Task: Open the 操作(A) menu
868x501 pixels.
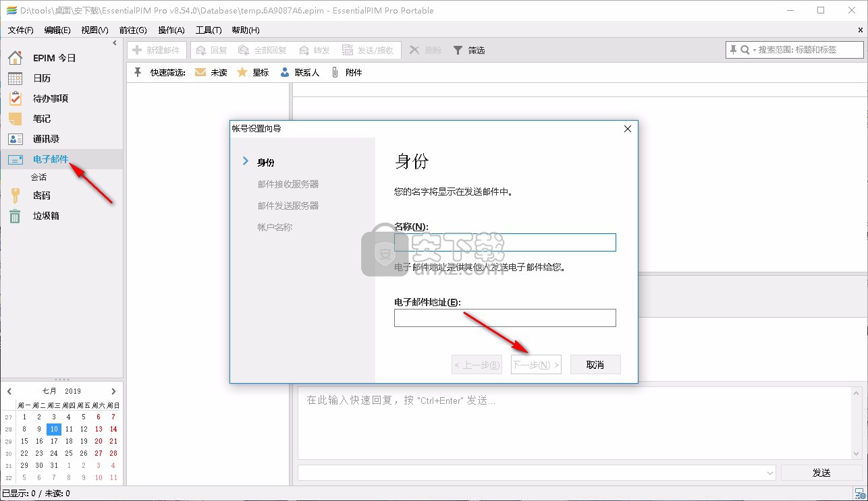Action: coord(171,30)
